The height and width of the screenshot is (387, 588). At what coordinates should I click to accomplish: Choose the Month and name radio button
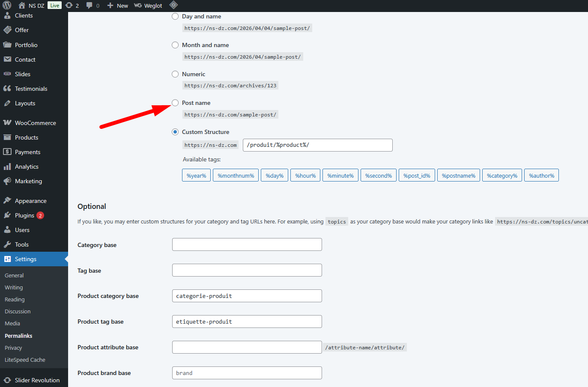click(175, 45)
